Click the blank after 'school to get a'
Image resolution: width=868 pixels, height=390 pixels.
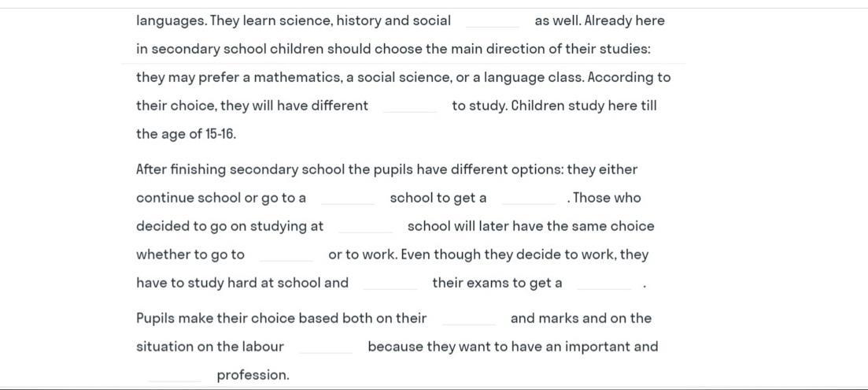(x=529, y=199)
